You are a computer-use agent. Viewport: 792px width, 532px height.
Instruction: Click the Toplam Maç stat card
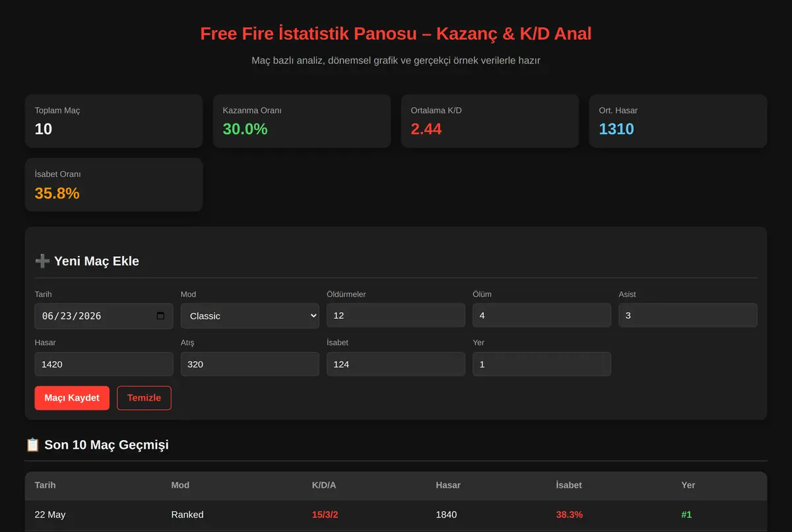114,121
